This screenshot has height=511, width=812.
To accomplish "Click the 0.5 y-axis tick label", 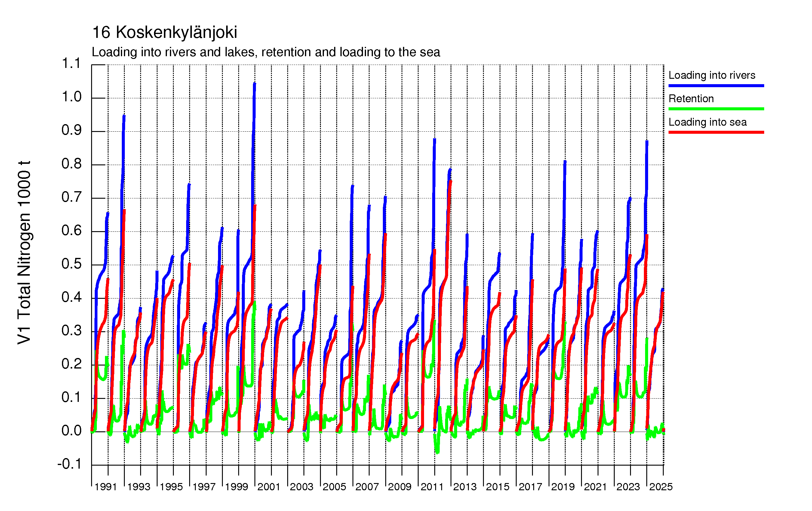I will pos(71,264).
